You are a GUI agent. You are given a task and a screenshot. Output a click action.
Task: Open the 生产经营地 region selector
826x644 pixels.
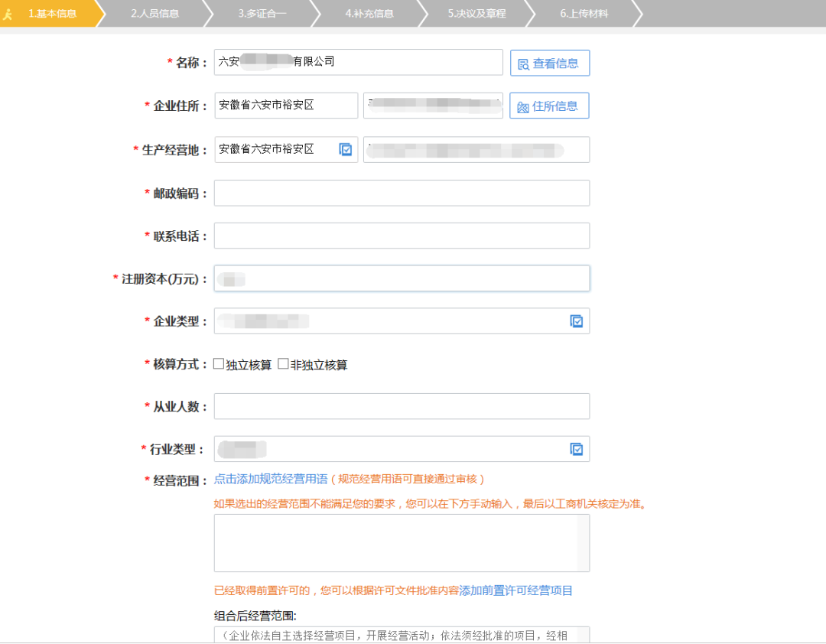pos(275,150)
